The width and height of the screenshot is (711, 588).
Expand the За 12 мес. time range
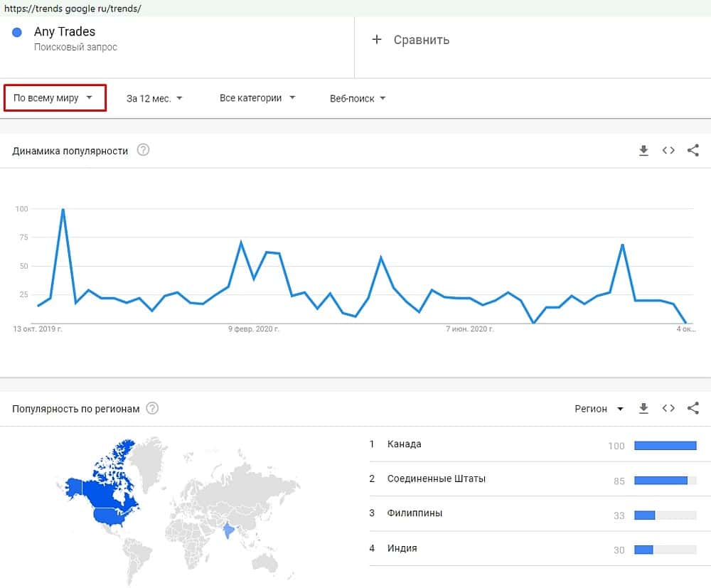(154, 98)
